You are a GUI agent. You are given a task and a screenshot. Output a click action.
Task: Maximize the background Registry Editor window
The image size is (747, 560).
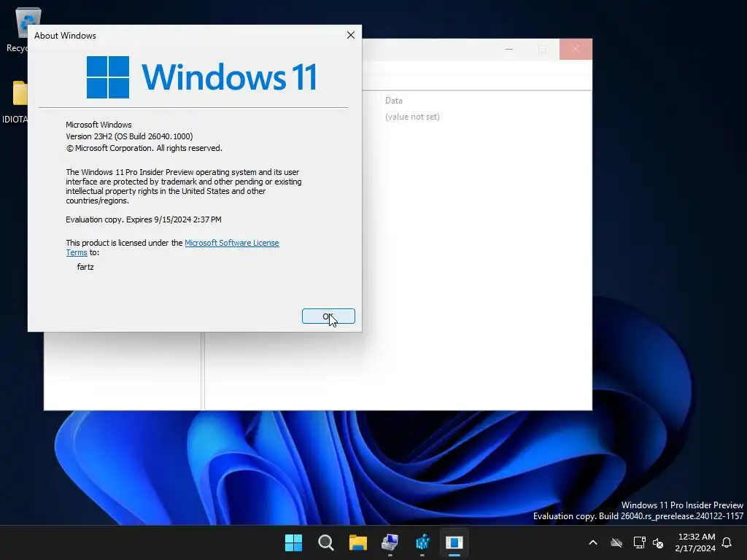pos(542,49)
